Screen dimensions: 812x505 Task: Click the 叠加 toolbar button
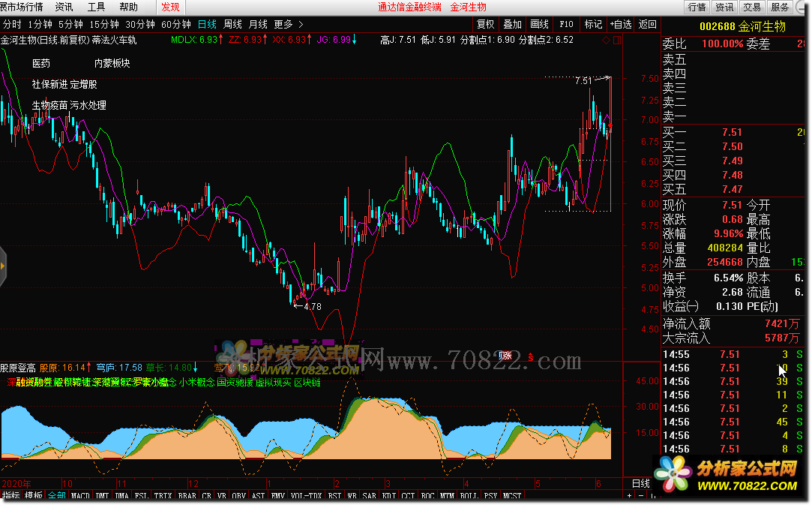tap(512, 24)
